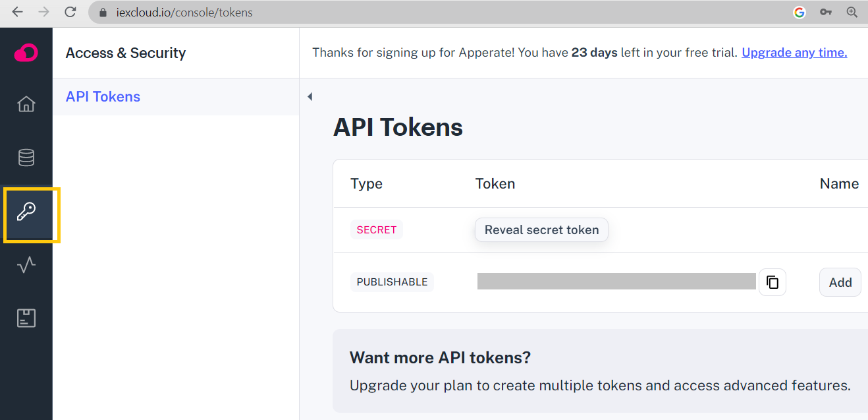Click the Google icon in address bar

click(x=800, y=12)
